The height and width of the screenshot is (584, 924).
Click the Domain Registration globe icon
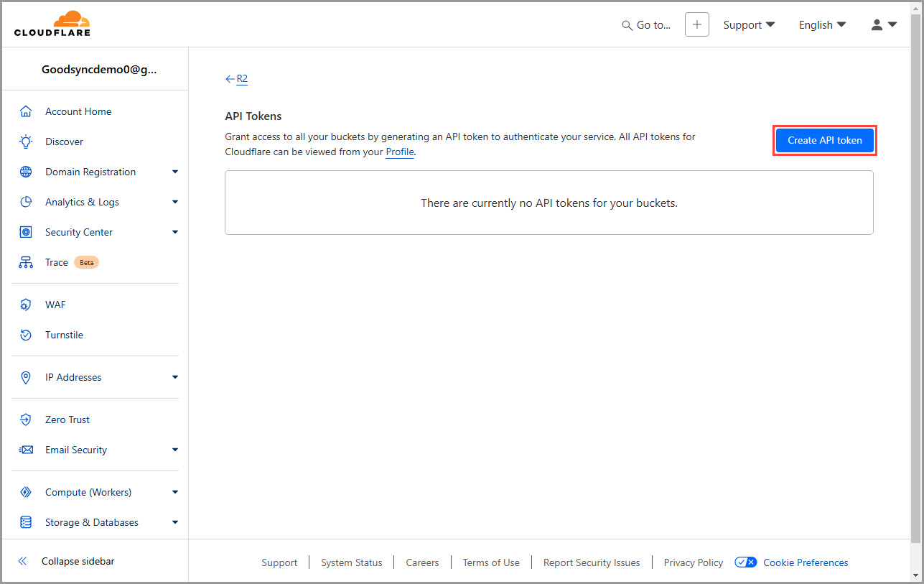[26, 172]
